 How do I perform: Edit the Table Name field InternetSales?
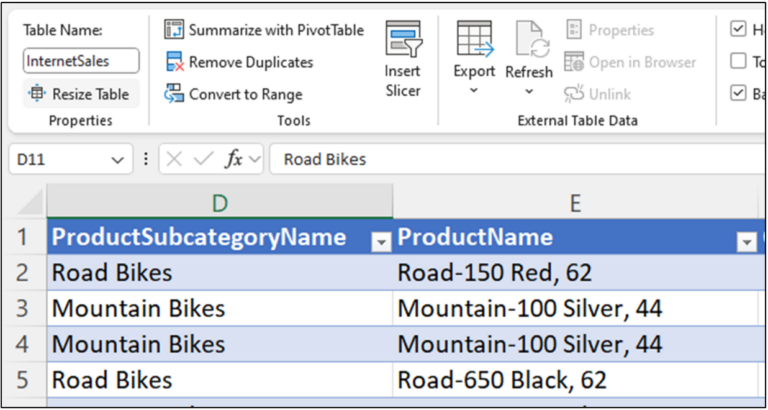click(x=81, y=61)
